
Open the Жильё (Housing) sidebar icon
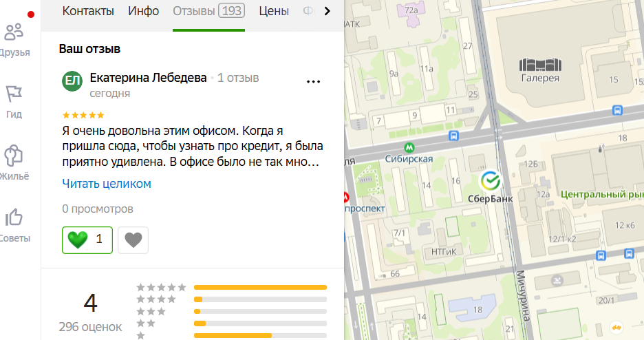14,156
